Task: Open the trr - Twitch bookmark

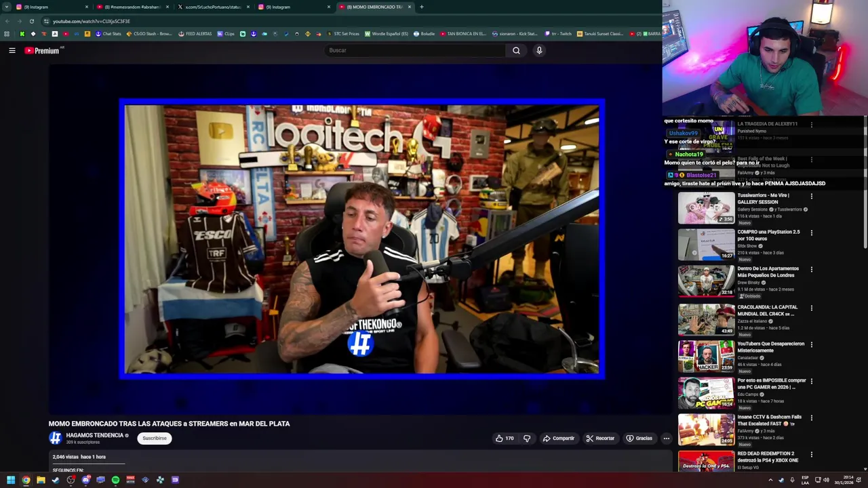Action: pos(558,34)
